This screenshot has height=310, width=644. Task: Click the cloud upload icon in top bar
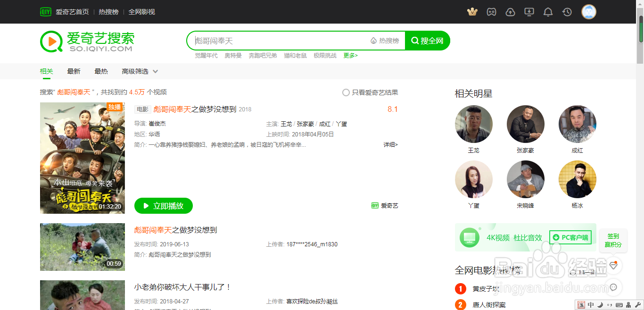pos(510,11)
